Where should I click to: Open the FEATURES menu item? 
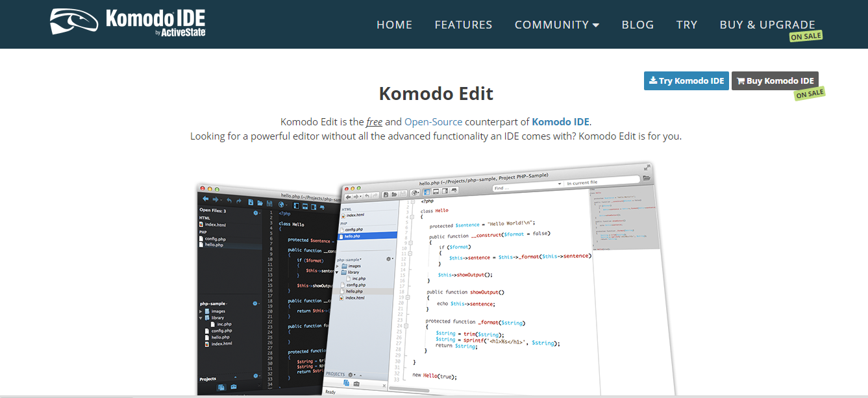[x=464, y=25]
